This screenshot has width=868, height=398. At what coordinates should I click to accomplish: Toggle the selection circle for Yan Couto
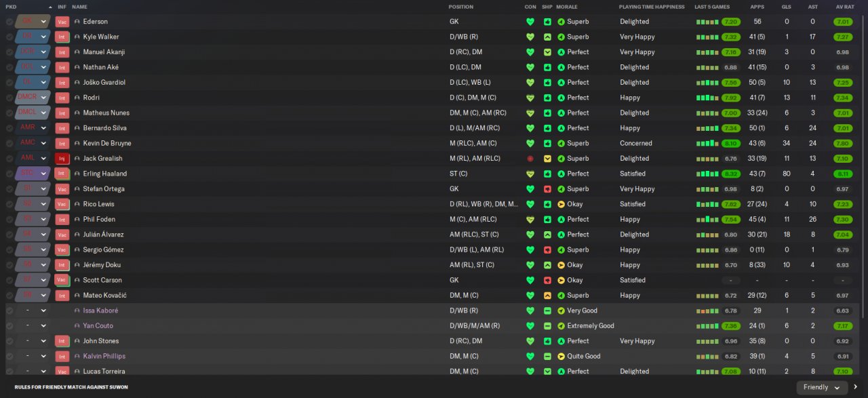pos(9,326)
